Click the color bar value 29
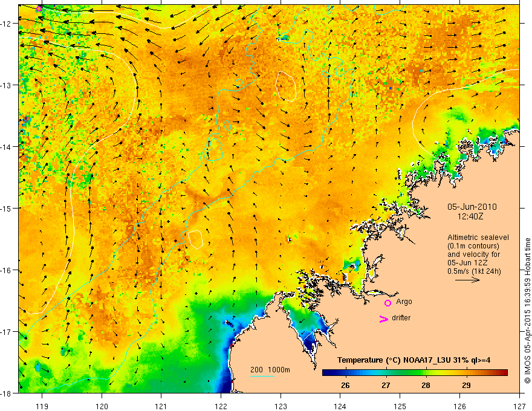532x411 pixels. pos(466,386)
